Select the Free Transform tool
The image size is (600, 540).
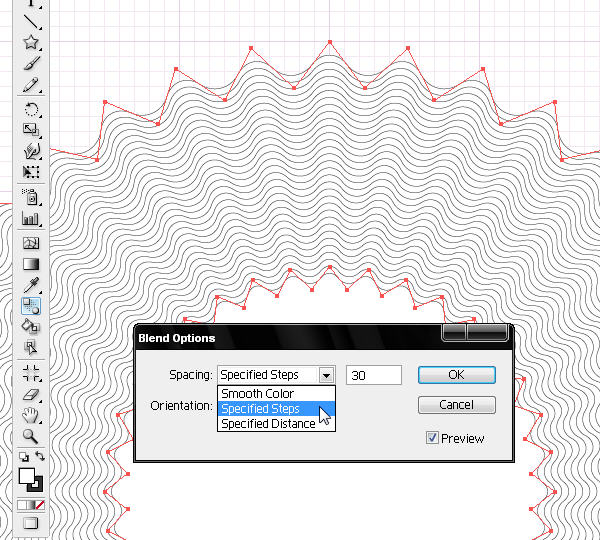click(x=31, y=172)
